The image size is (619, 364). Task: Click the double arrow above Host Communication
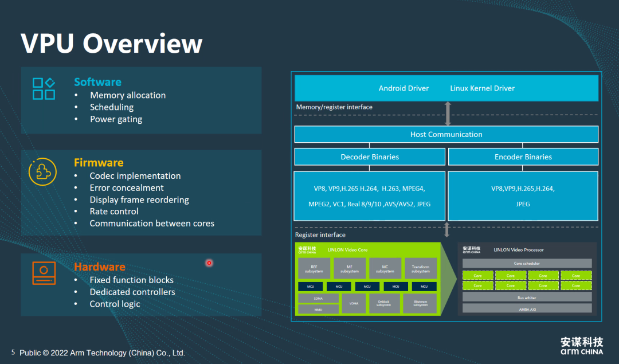pyautogui.click(x=448, y=113)
